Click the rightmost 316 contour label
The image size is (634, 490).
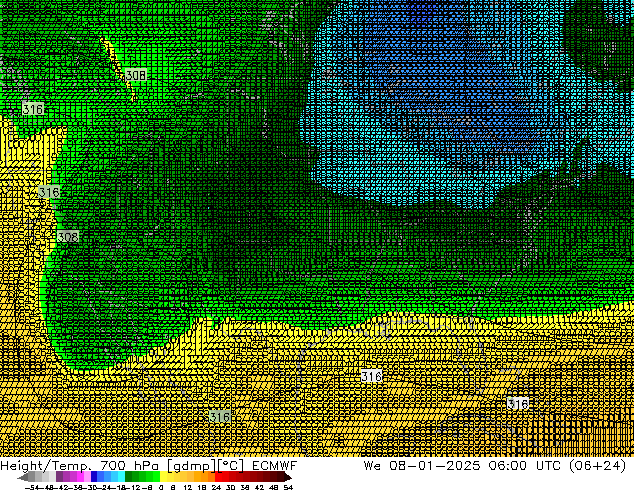(517, 404)
